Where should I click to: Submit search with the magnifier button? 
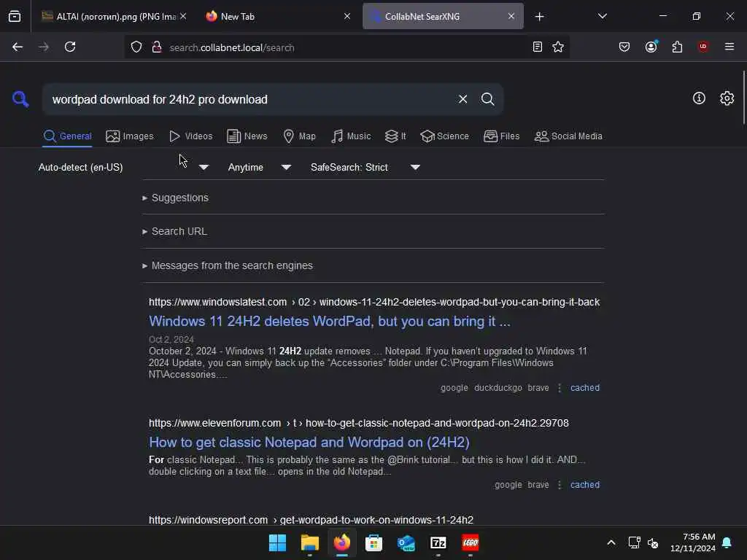(x=487, y=99)
